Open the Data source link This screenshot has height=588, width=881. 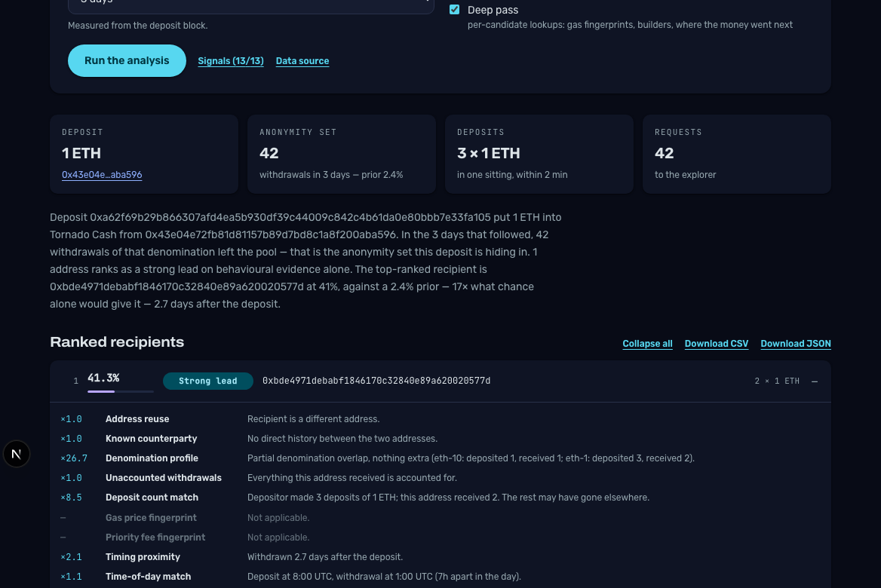tap(302, 60)
